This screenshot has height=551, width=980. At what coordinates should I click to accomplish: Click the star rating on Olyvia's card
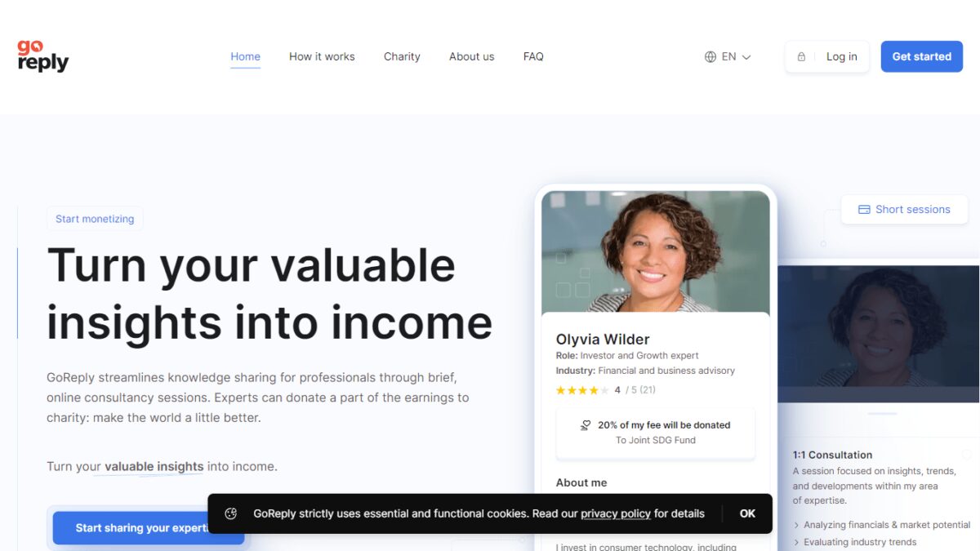tap(582, 390)
